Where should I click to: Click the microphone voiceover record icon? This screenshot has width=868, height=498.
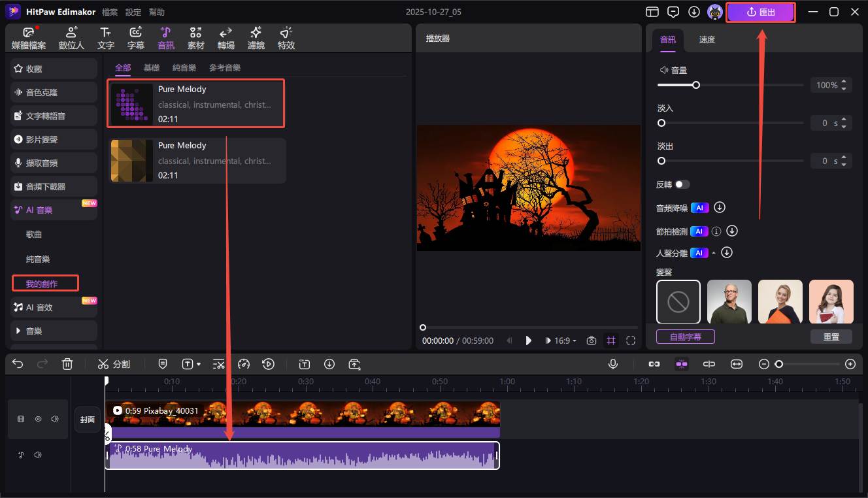613,364
